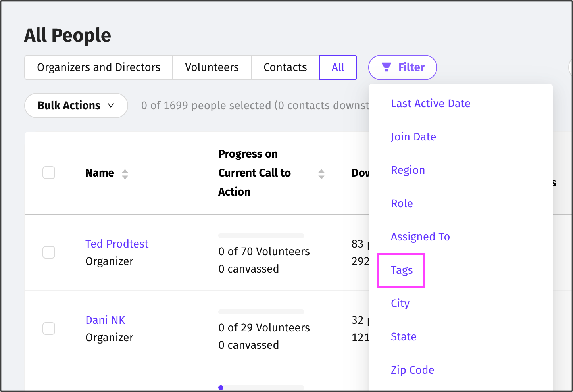573x392 pixels.
Task: Open the Bulk Actions dropdown
Action: [76, 106]
